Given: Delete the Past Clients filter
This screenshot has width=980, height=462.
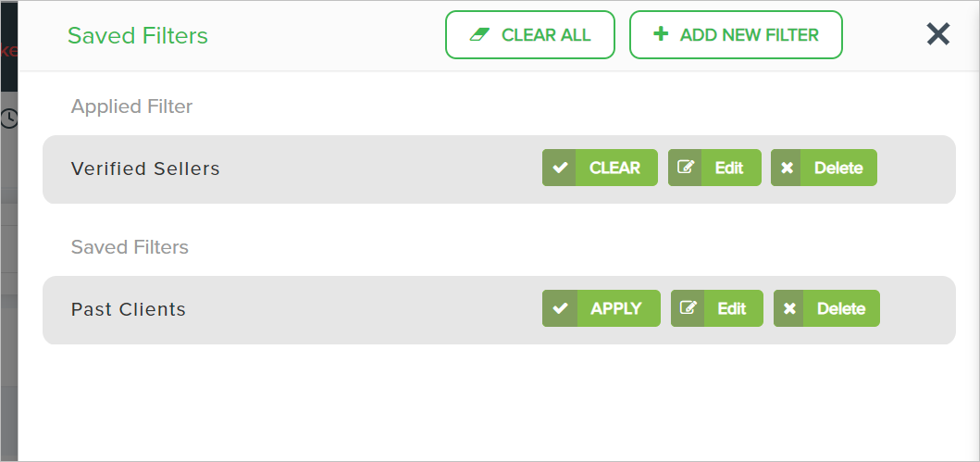Looking at the screenshot, I should pos(840,308).
